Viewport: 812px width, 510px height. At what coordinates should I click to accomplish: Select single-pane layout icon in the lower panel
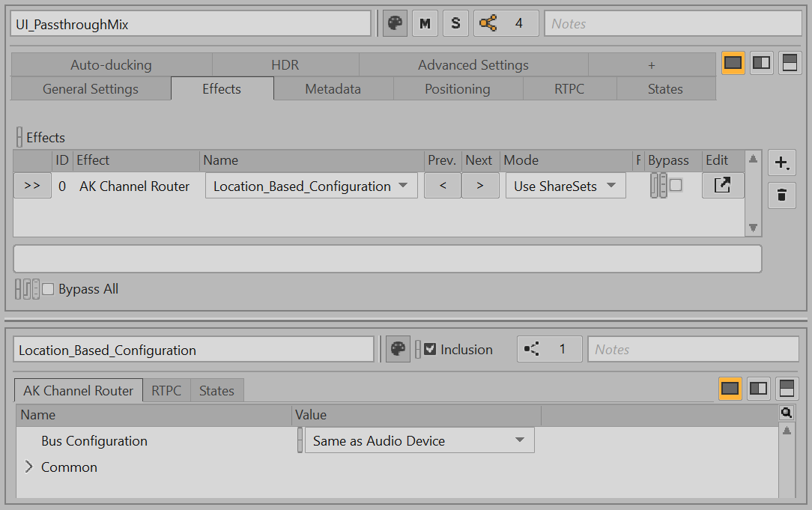730,388
